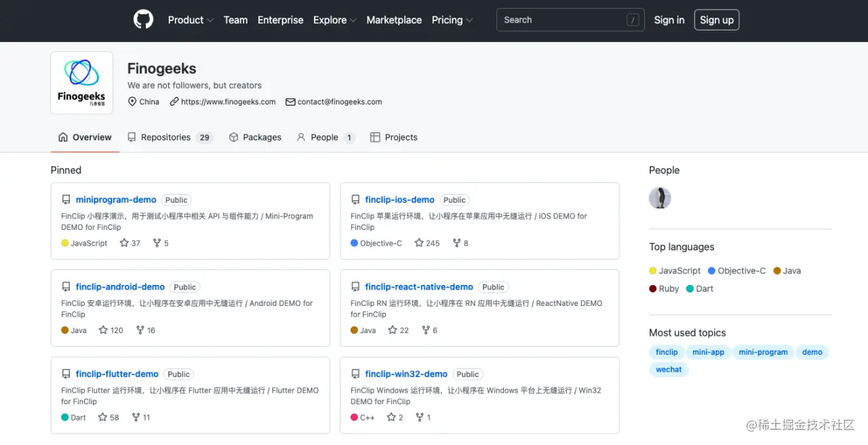
Task: Open the Finogeeks organization avatar
Action: (81, 83)
